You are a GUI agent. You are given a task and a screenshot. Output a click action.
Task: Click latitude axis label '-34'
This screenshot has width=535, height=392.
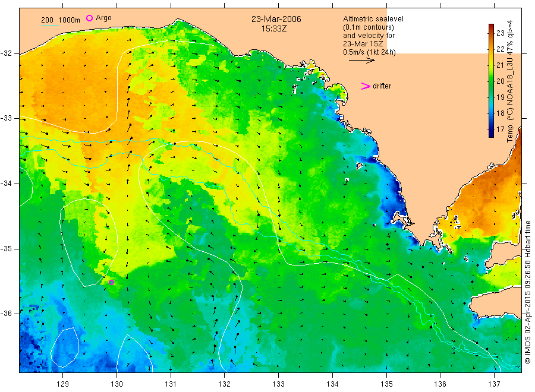[x=6, y=184]
